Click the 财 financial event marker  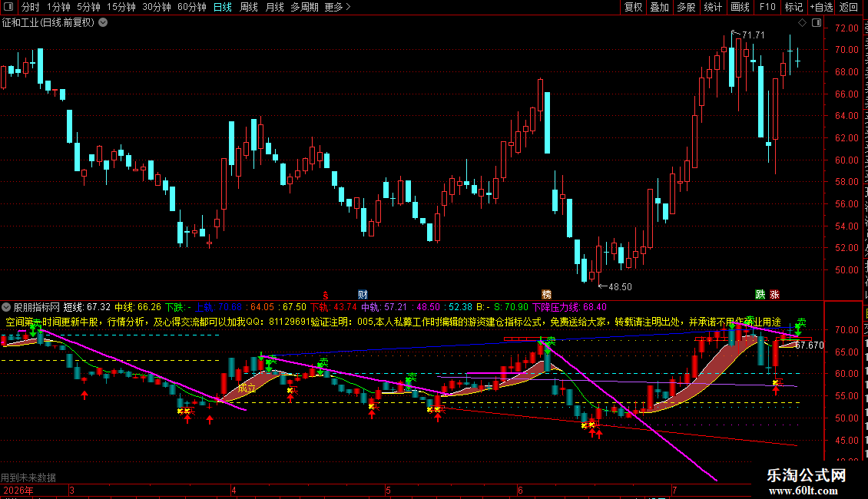pyautogui.click(x=363, y=294)
